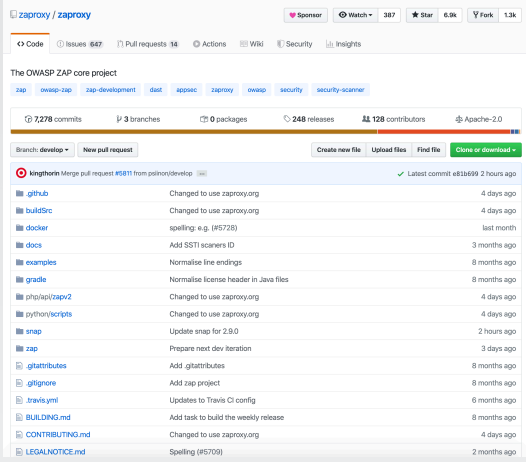Click Create new file button
This screenshot has height=462, width=526.
click(338, 150)
